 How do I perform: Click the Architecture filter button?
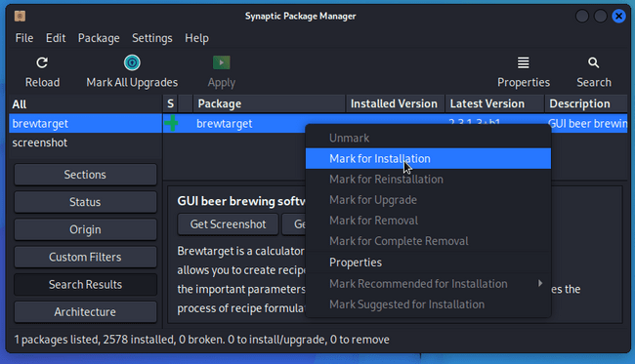(x=85, y=312)
